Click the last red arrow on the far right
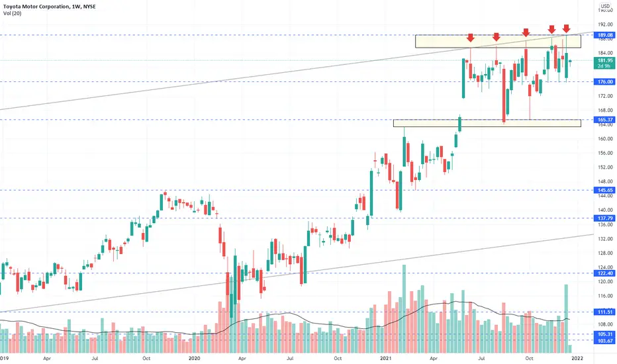Viewport: 617px width, 364px height. click(566, 28)
